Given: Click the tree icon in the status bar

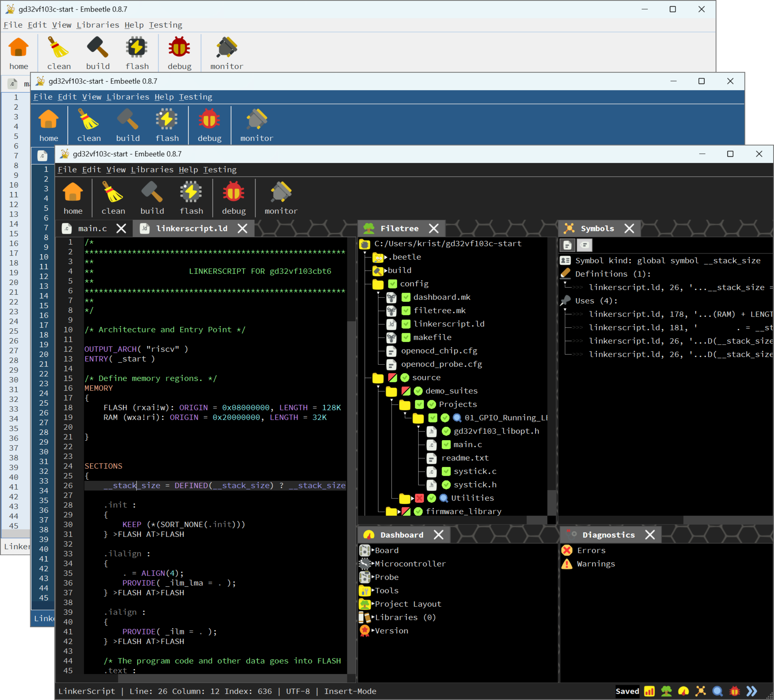Looking at the screenshot, I should (667, 691).
